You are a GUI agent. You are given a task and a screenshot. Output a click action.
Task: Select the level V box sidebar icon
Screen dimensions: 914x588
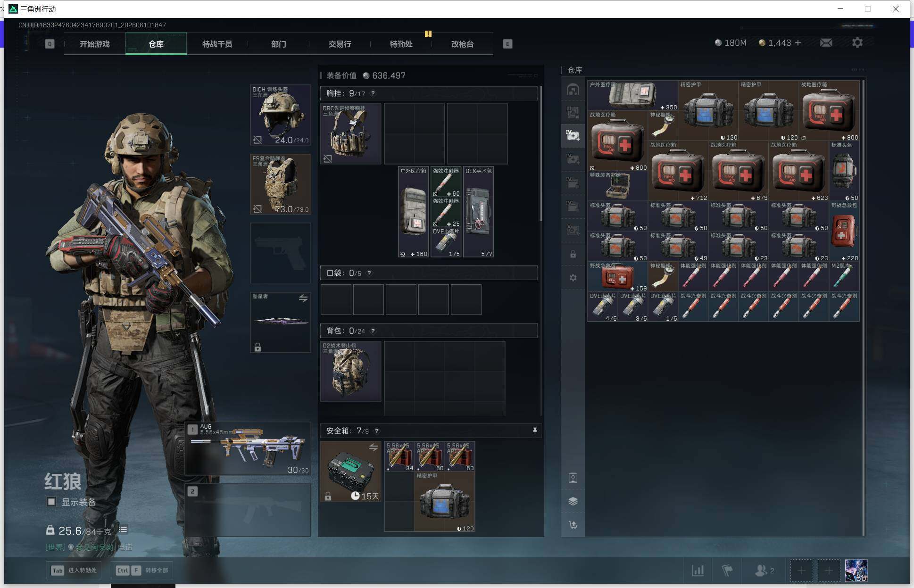coord(573,230)
